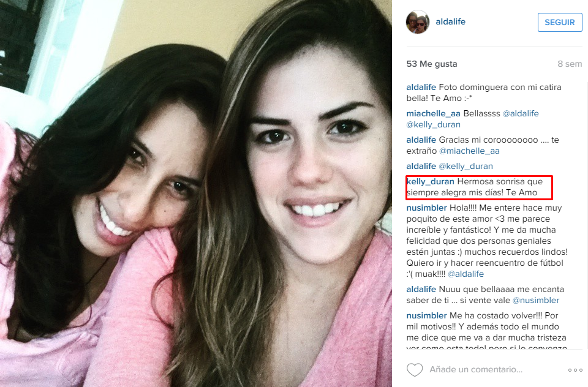Click first nusimbler commenter username
The height and width of the screenshot is (387, 588).
pyautogui.click(x=426, y=208)
